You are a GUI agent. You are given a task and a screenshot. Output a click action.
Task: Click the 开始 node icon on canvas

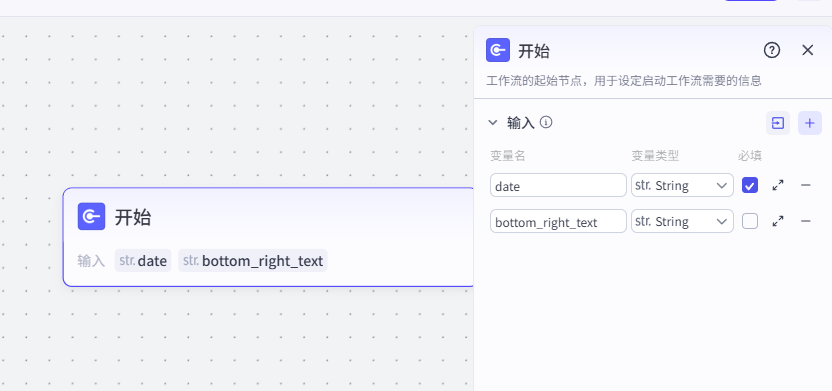[91, 216]
